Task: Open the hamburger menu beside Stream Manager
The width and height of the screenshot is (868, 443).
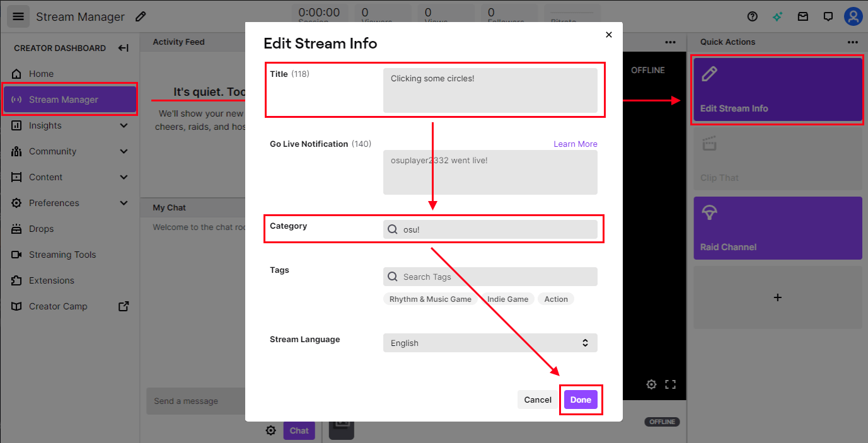Action: [18, 16]
